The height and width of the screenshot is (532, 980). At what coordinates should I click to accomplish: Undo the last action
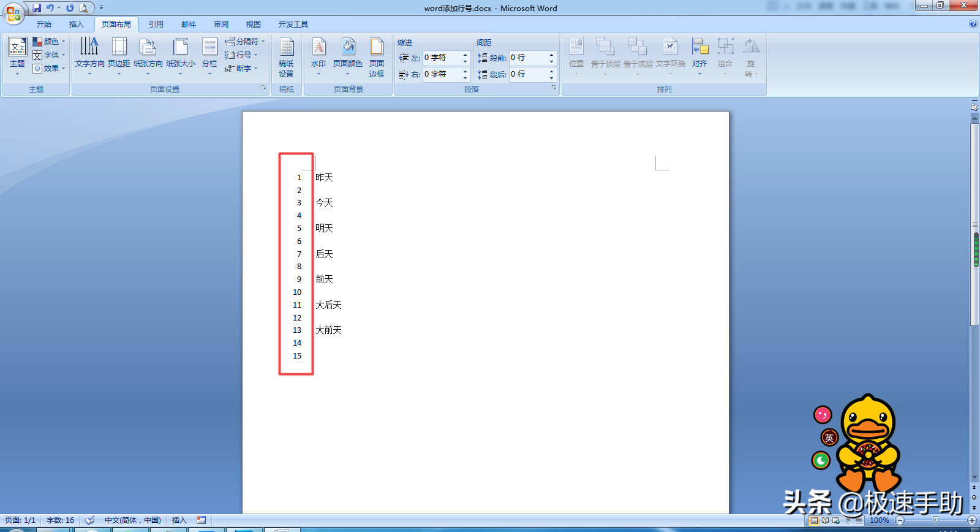[50, 8]
